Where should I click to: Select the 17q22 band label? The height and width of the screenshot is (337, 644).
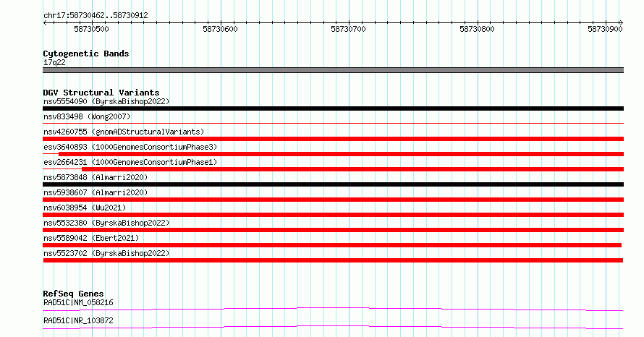pyautogui.click(x=54, y=62)
